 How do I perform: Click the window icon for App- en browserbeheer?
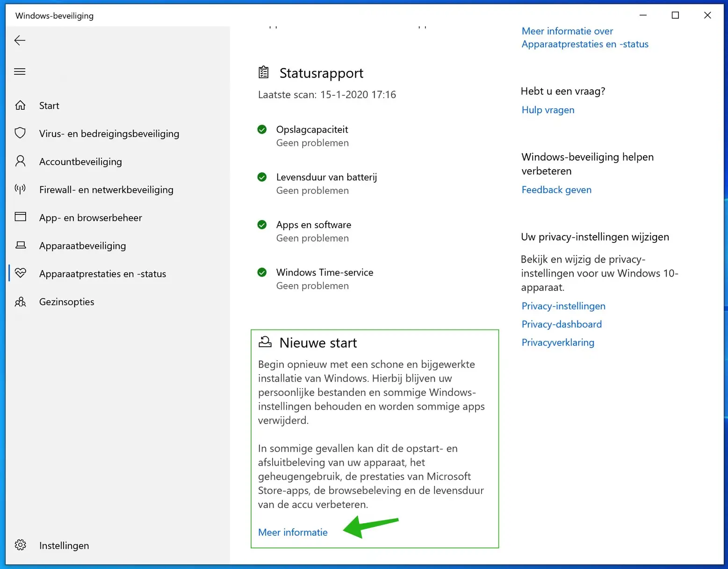tap(20, 217)
